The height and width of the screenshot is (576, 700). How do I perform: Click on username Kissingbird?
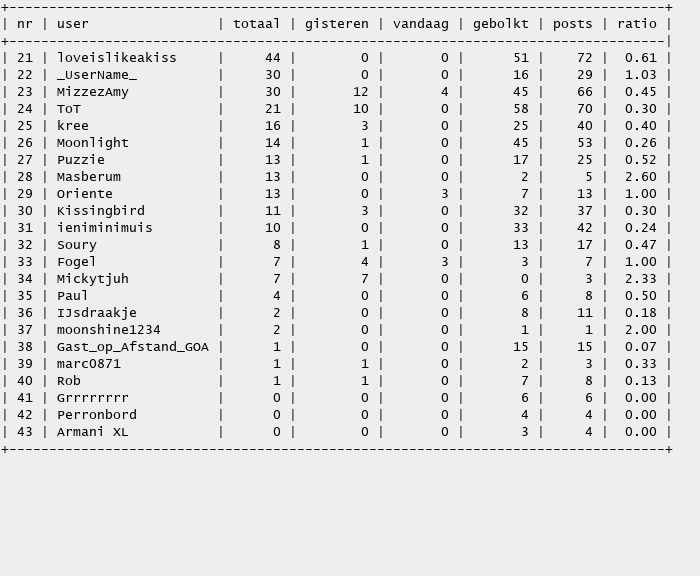coord(101,211)
